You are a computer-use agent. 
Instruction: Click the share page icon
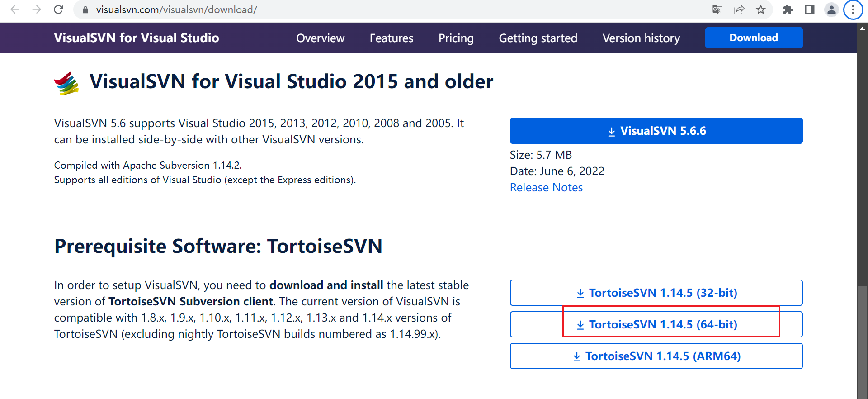click(x=739, y=9)
